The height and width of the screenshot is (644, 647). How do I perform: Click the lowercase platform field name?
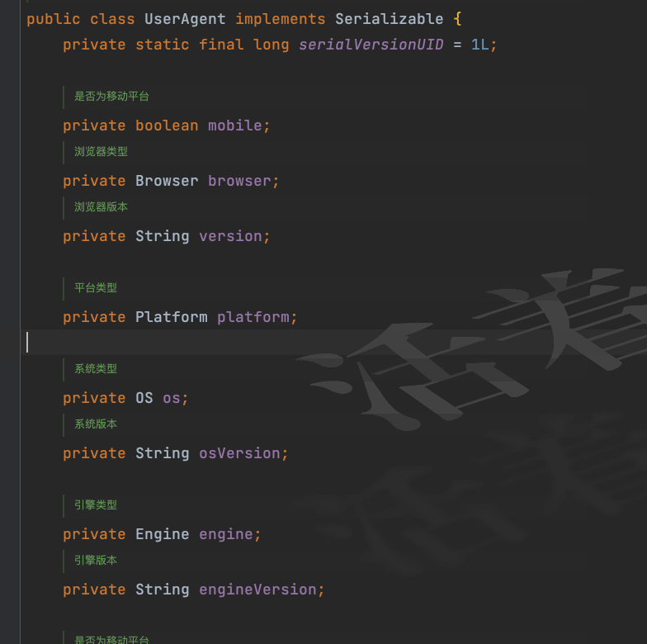click(x=253, y=317)
